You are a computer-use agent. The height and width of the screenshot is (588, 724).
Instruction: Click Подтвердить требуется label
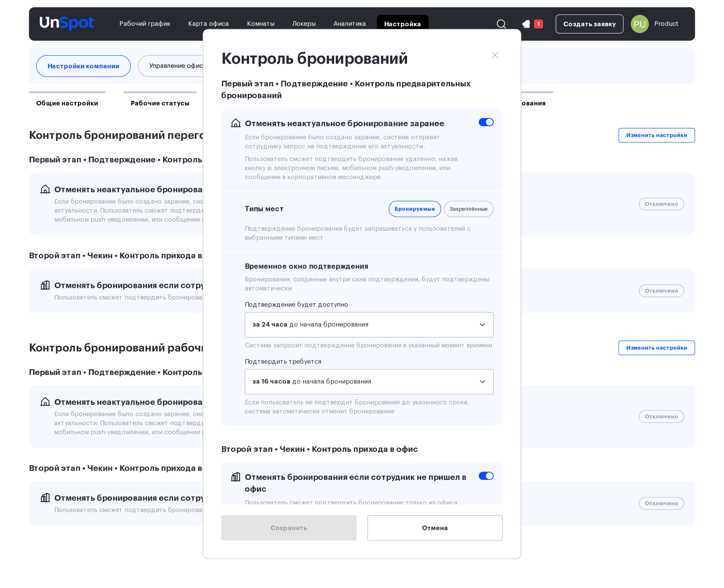pyautogui.click(x=283, y=361)
